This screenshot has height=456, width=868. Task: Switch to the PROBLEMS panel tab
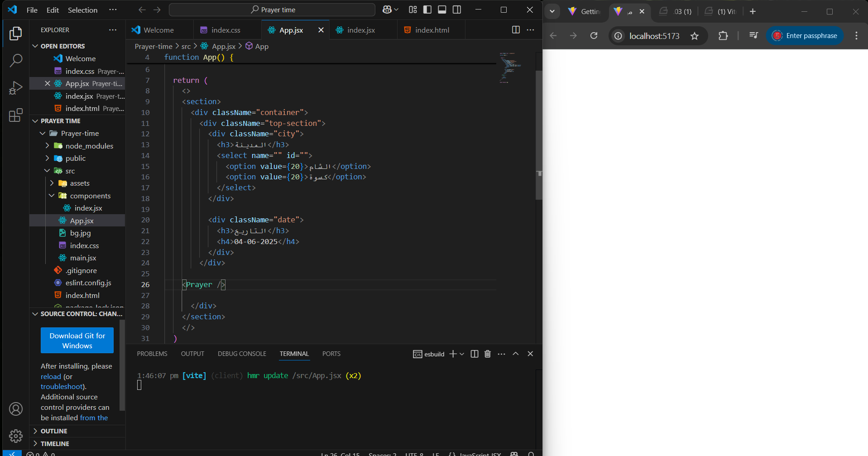[152, 354]
